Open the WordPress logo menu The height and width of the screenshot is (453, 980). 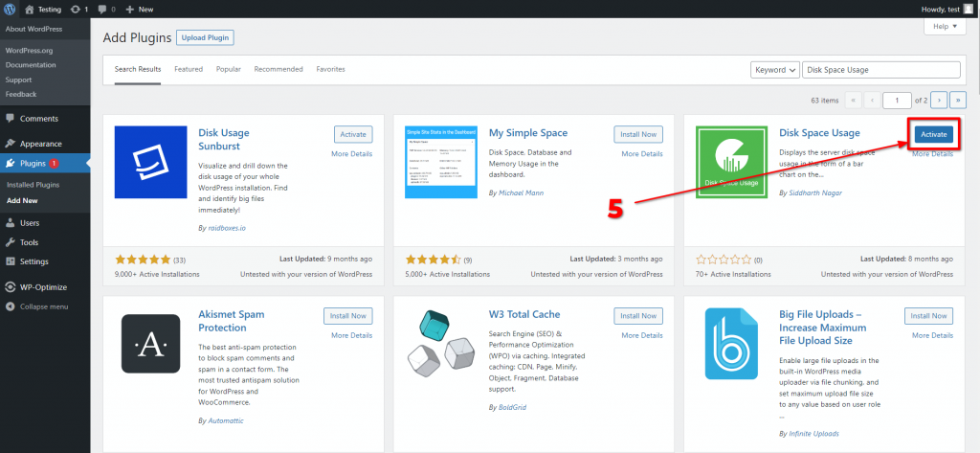coord(10,9)
